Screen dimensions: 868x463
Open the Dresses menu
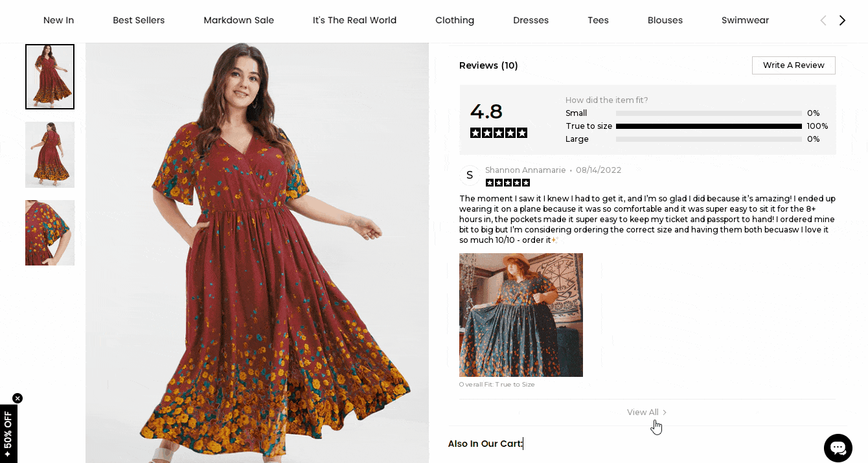pos(531,20)
